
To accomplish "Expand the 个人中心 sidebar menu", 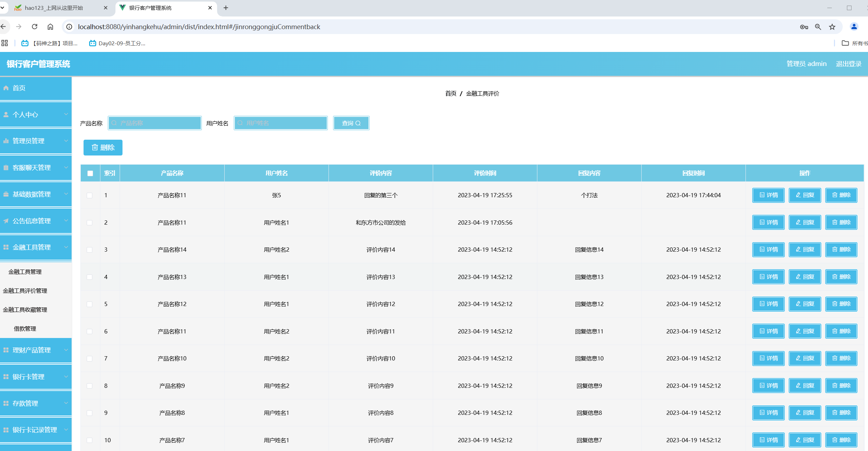I will click(x=36, y=114).
